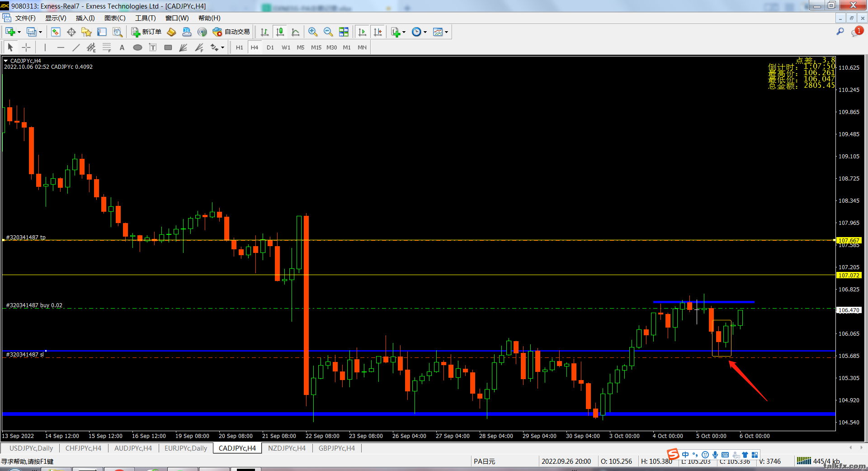
Task: Switch to H1 timeframe
Action: coord(239,47)
